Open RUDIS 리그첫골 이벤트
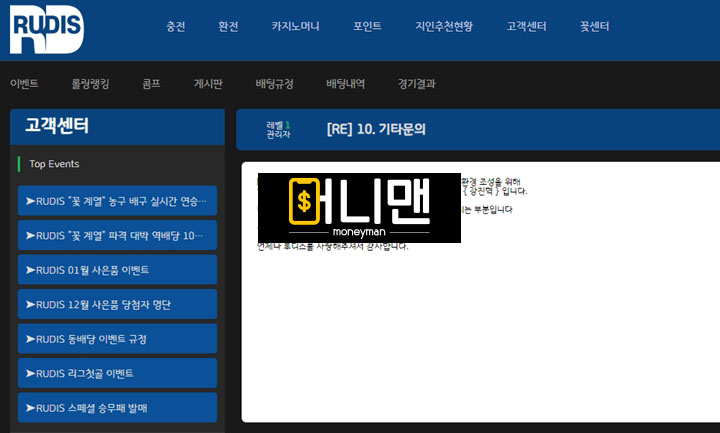Viewport: 720px width, 433px height. pos(118,373)
